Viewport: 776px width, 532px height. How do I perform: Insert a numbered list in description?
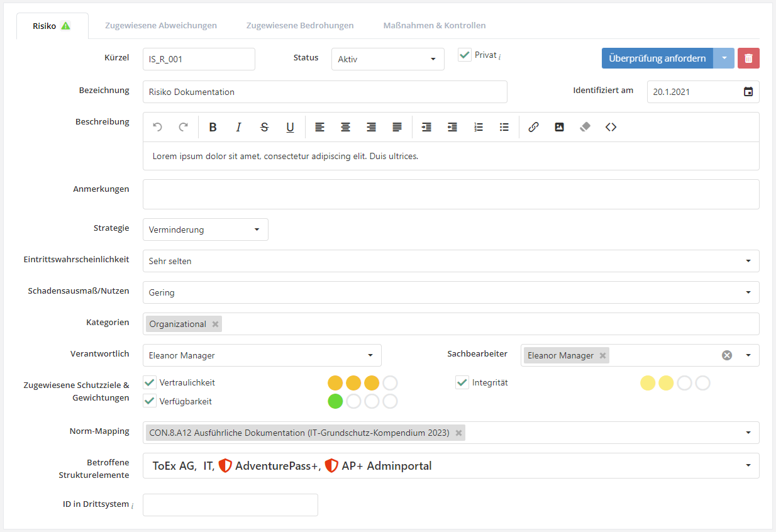[x=479, y=127]
